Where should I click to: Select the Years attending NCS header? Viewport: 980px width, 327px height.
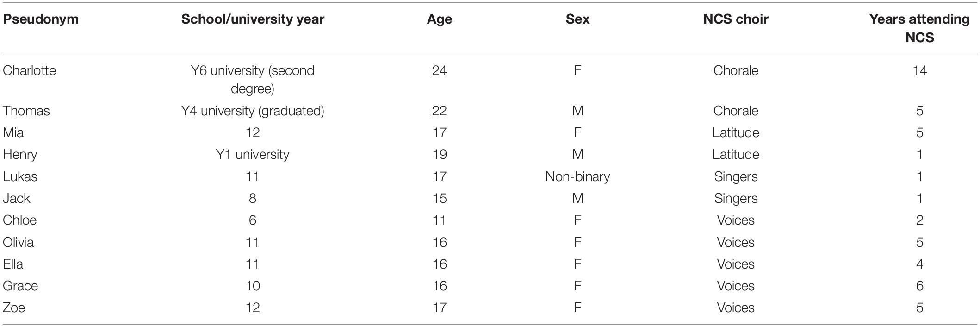pos(919,28)
